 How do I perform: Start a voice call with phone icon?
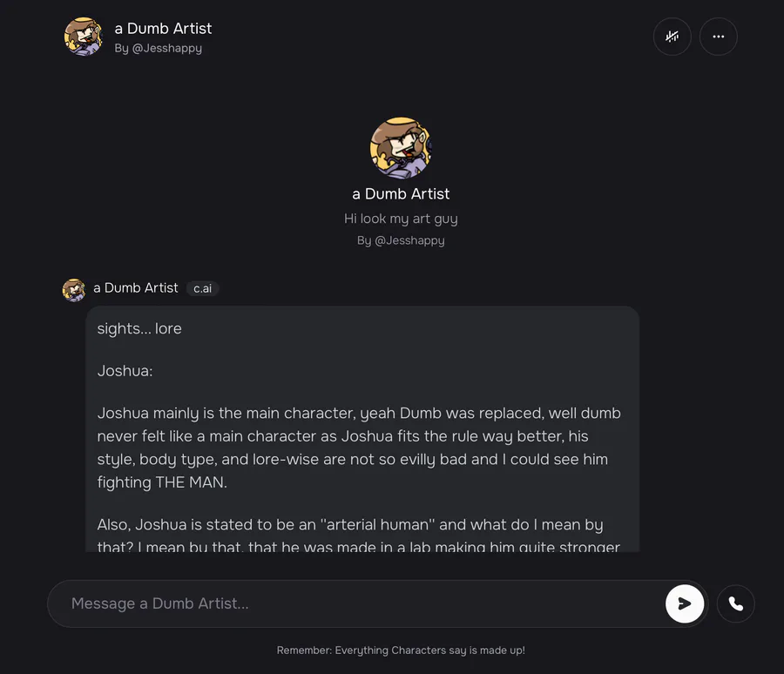pos(735,603)
